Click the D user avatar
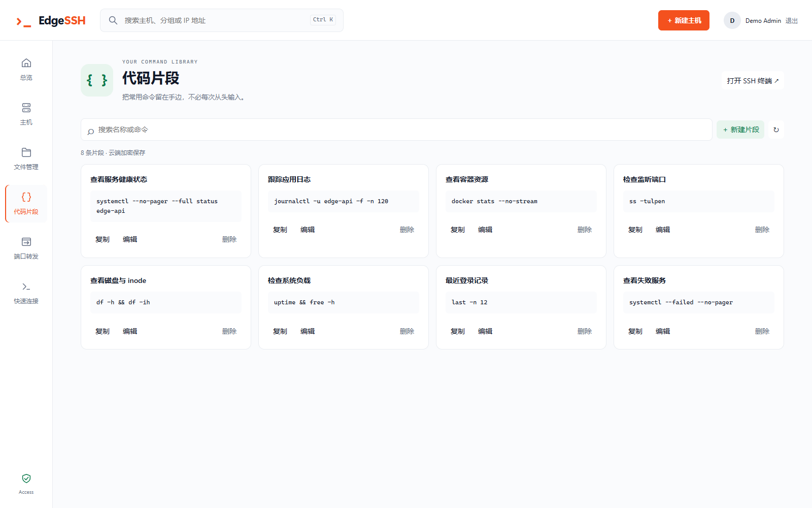 [732, 20]
